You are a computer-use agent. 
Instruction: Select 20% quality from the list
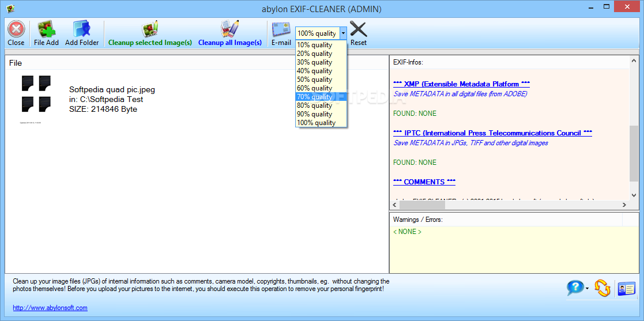point(321,54)
